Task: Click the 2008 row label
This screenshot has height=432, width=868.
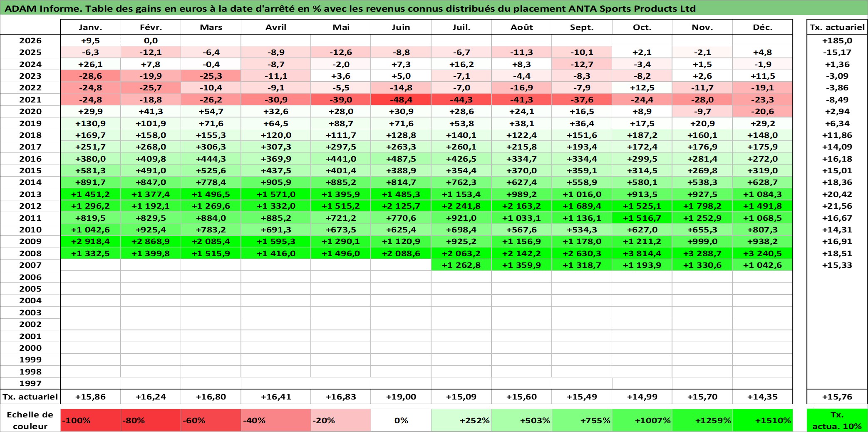Action: (x=30, y=253)
